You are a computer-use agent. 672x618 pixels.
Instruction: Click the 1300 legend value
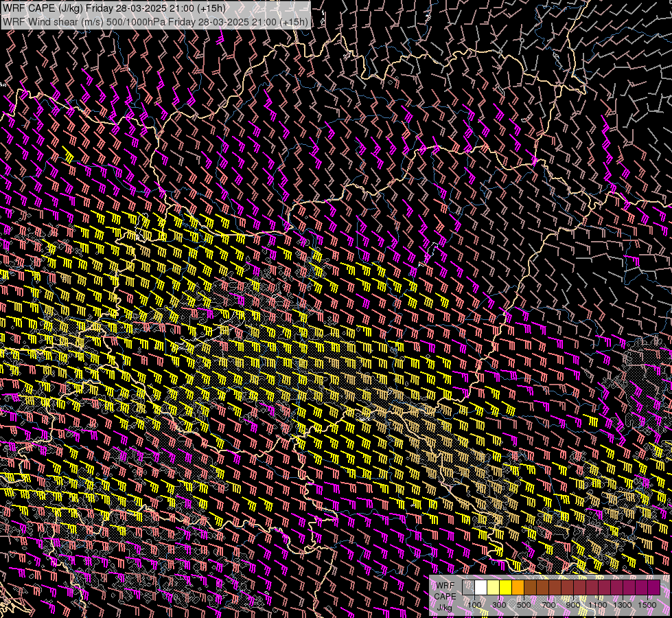623,605
